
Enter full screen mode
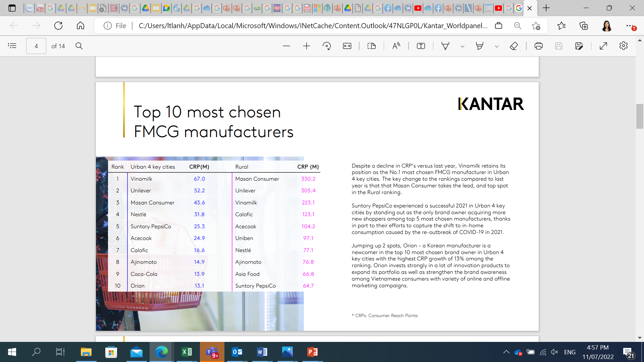click(x=603, y=46)
